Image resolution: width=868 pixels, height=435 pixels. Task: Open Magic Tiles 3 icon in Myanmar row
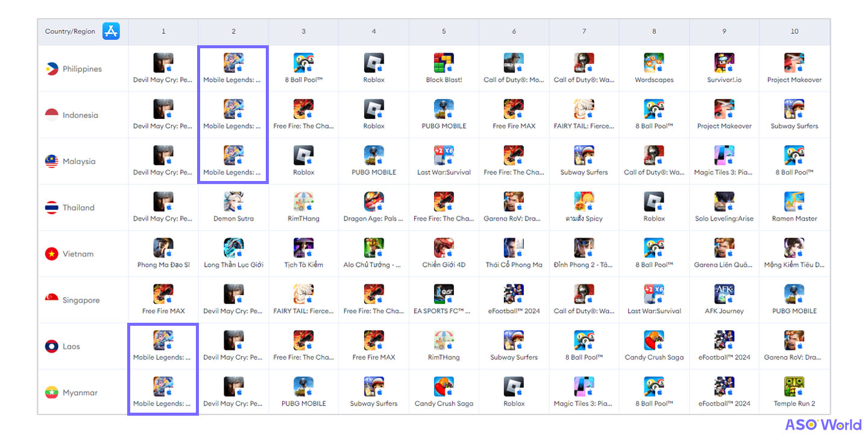[584, 387]
